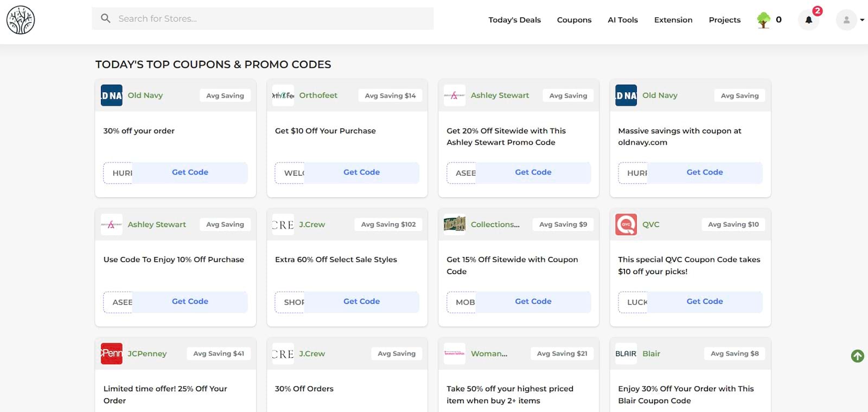Click 'Extra 60% Off Select Sale Styles' text

coord(336,260)
